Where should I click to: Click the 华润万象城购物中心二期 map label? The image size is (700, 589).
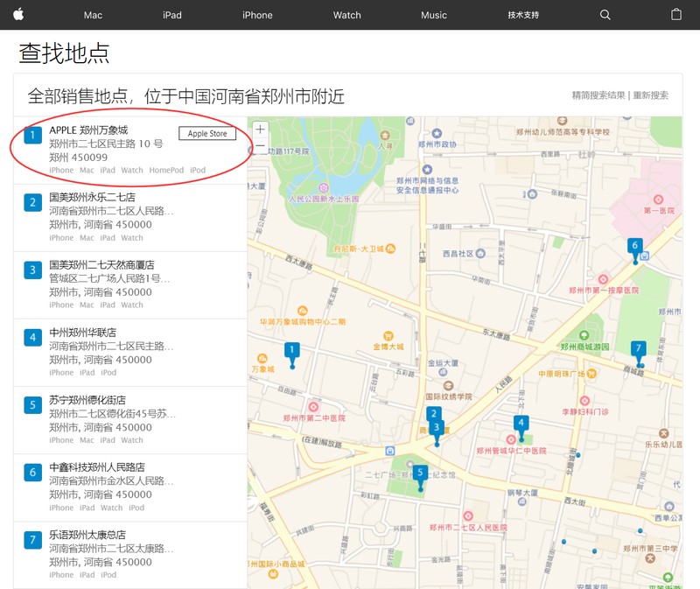click(x=303, y=321)
